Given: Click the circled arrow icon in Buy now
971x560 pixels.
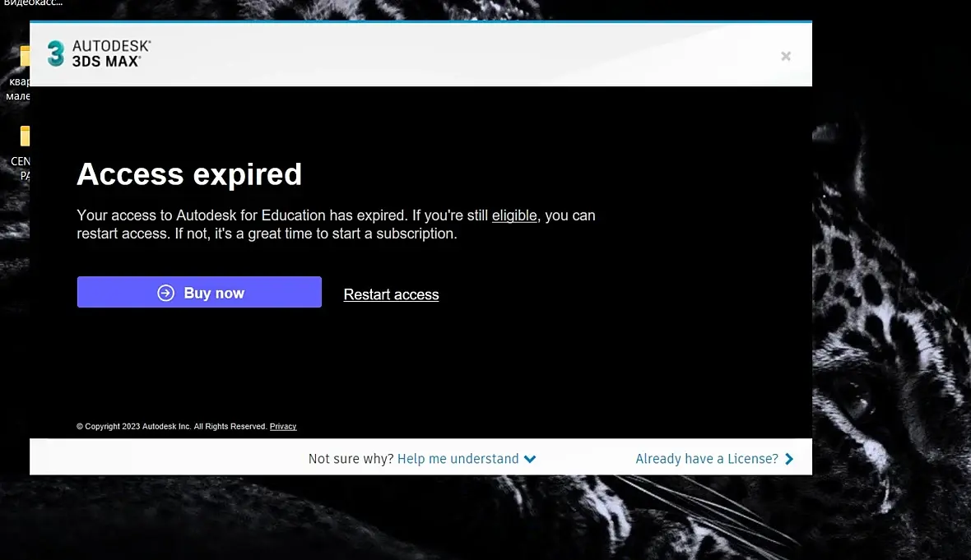Looking at the screenshot, I should coord(166,293).
